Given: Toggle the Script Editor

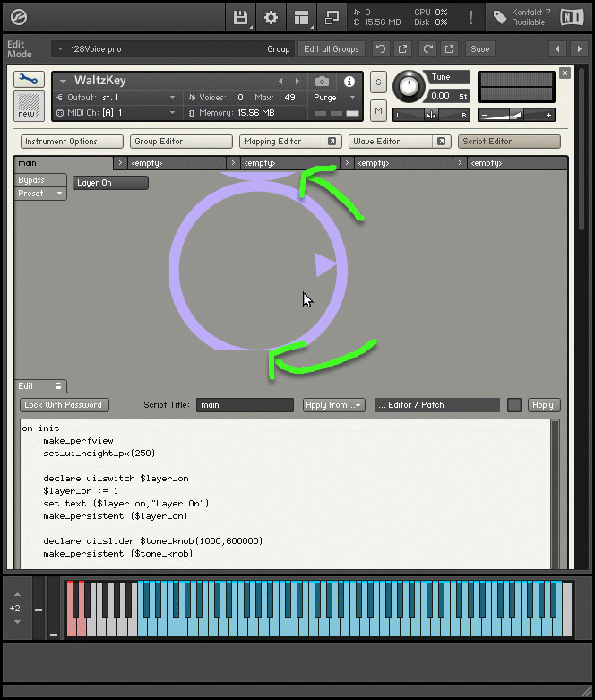Looking at the screenshot, I should pos(509,142).
